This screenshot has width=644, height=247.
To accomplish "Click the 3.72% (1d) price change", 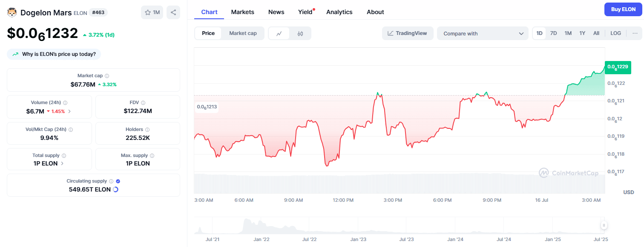I will click(x=98, y=35).
